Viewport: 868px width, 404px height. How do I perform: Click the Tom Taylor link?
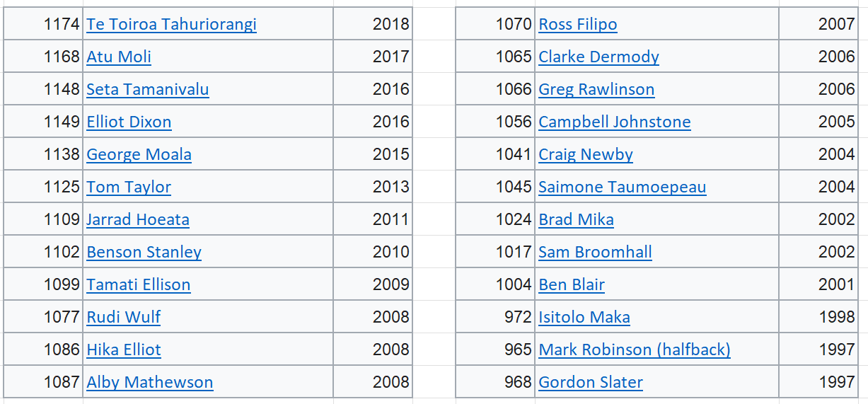[x=129, y=187]
